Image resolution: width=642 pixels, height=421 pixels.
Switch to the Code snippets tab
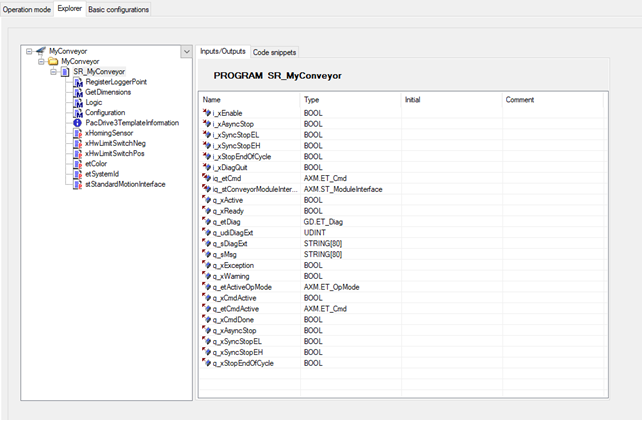pyautogui.click(x=274, y=51)
